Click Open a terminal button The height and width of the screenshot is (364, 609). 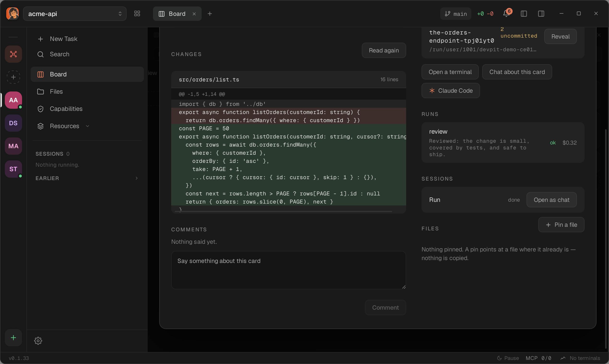click(x=450, y=72)
